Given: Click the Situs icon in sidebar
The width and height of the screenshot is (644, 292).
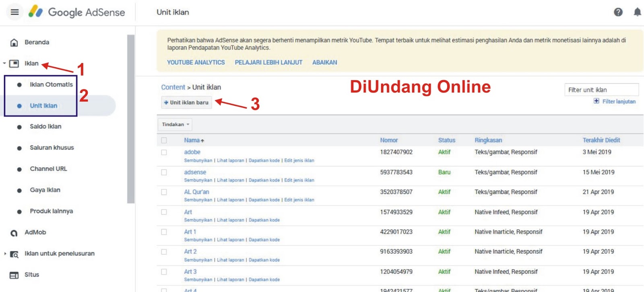Looking at the screenshot, I should (14, 275).
